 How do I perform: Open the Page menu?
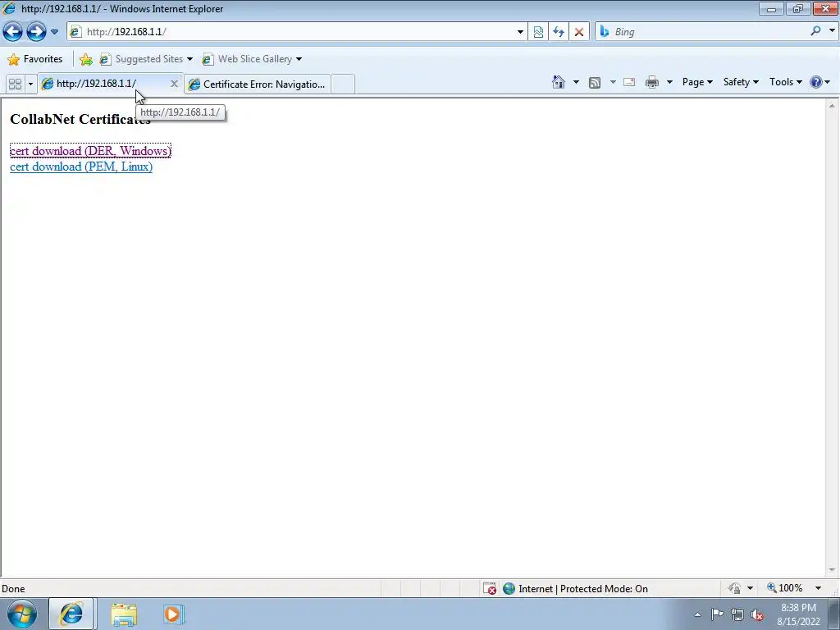click(x=697, y=82)
